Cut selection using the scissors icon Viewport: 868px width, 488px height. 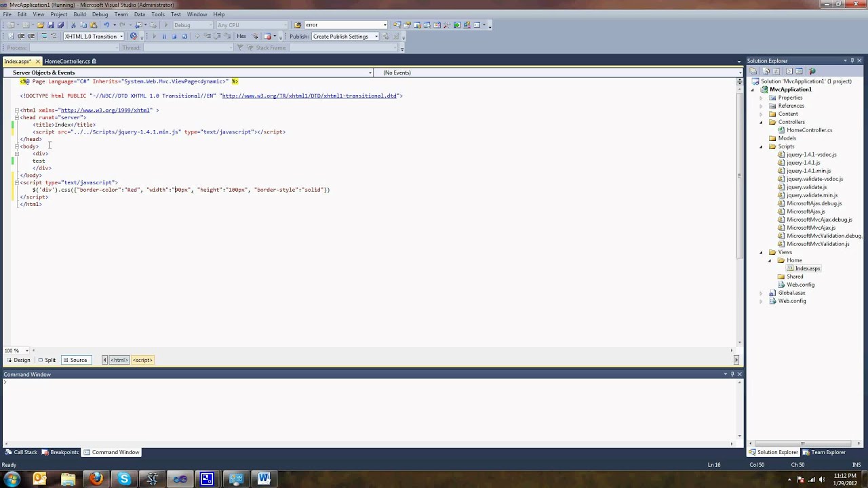[73, 25]
